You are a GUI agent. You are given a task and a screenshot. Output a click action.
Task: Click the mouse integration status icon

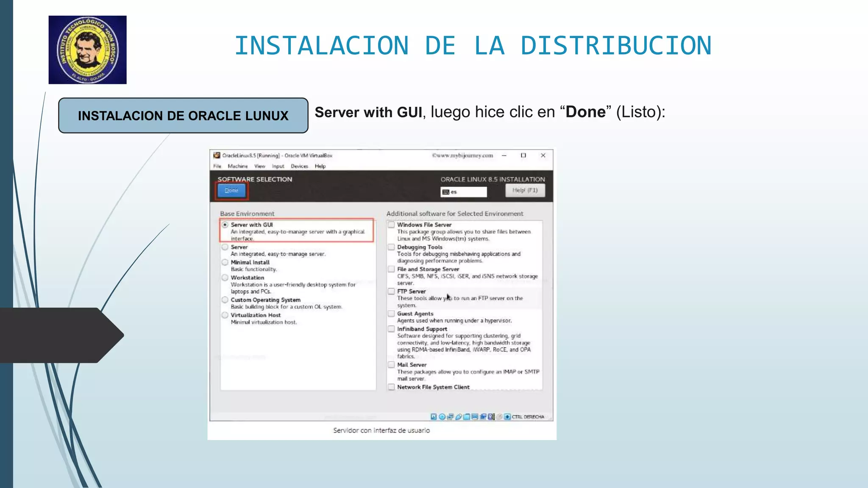(x=491, y=417)
